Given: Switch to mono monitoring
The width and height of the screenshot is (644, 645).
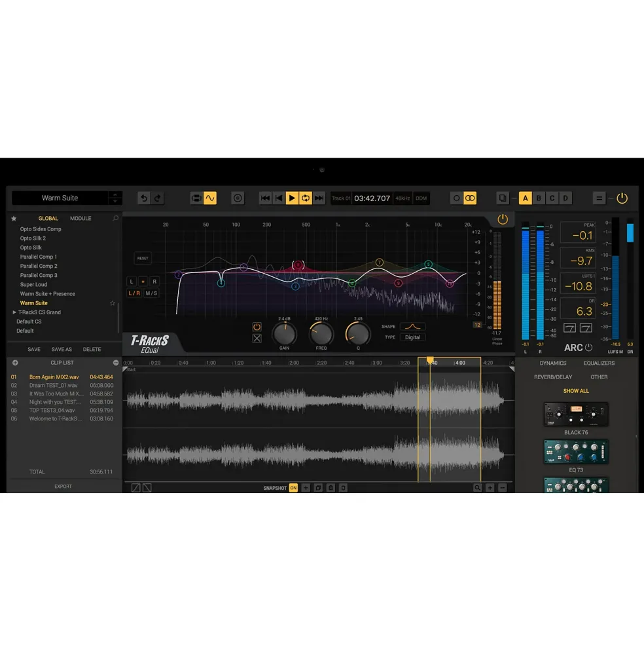Looking at the screenshot, I should (456, 198).
